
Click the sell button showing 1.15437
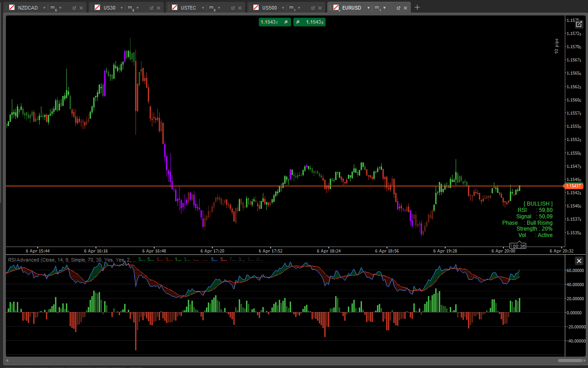pos(275,22)
